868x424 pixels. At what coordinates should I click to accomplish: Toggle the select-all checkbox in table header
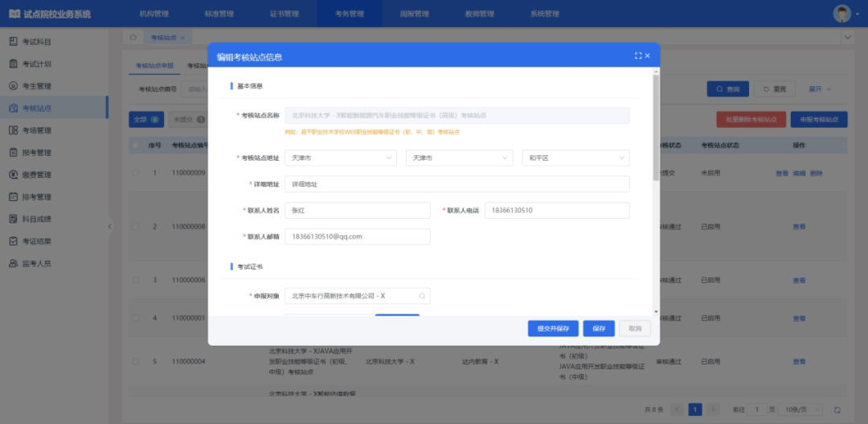tap(136, 145)
